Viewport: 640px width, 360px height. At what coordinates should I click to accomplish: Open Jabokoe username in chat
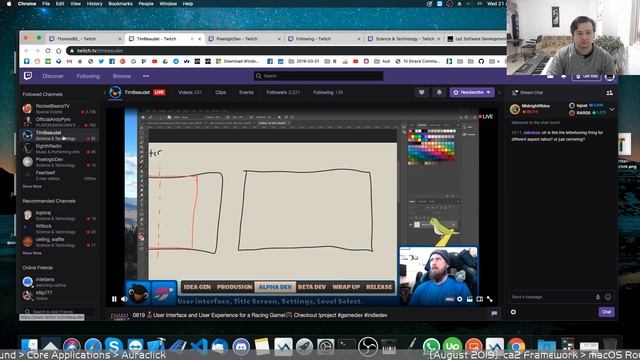click(531, 133)
